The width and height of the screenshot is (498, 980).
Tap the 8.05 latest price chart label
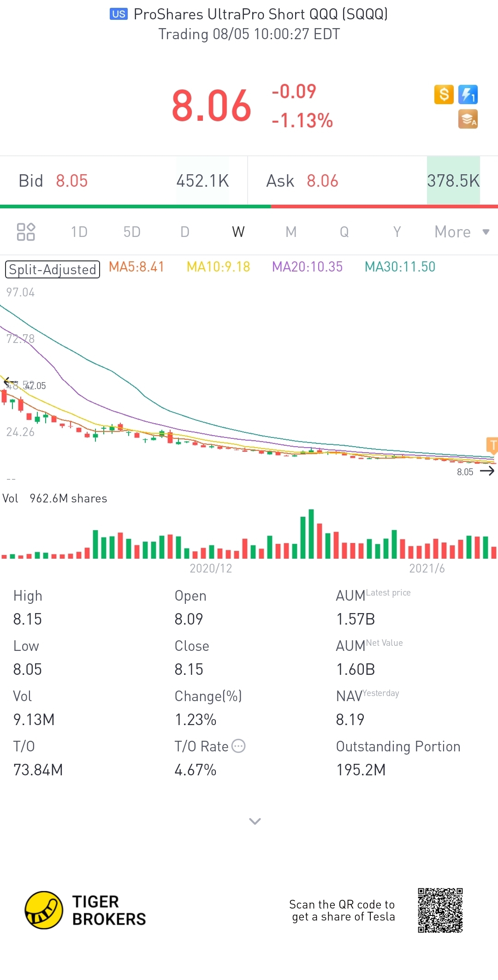click(x=465, y=472)
